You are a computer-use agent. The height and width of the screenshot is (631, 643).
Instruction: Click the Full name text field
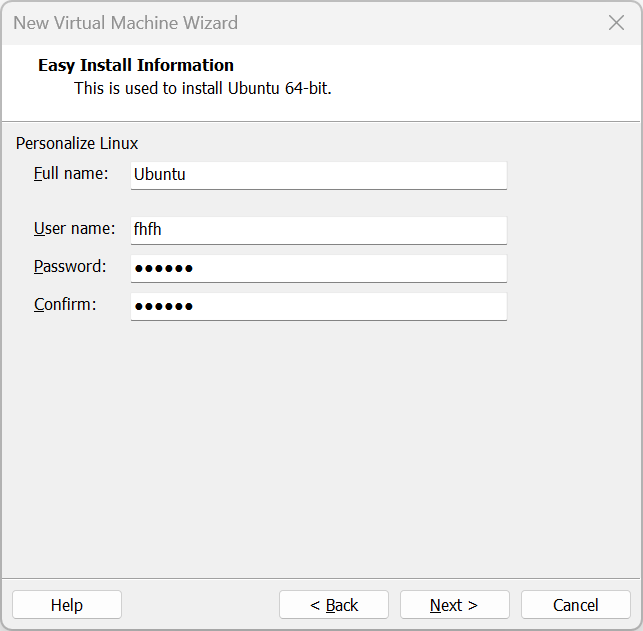pyautogui.click(x=318, y=174)
